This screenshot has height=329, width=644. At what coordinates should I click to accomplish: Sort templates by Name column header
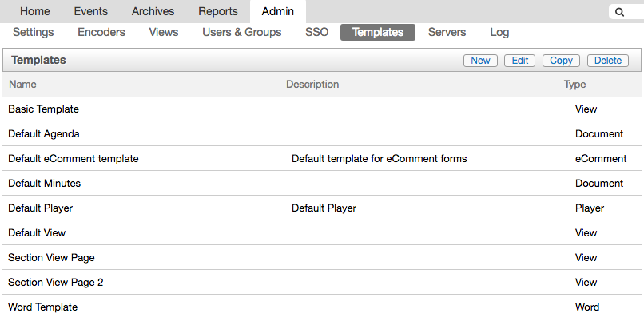[x=22, y=84]
